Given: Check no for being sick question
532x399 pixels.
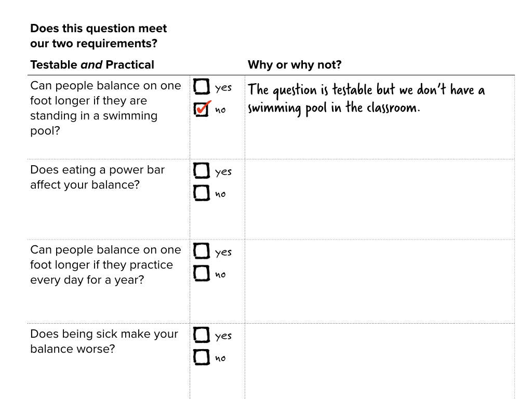Looking at the screenshot, I should 202,357.
